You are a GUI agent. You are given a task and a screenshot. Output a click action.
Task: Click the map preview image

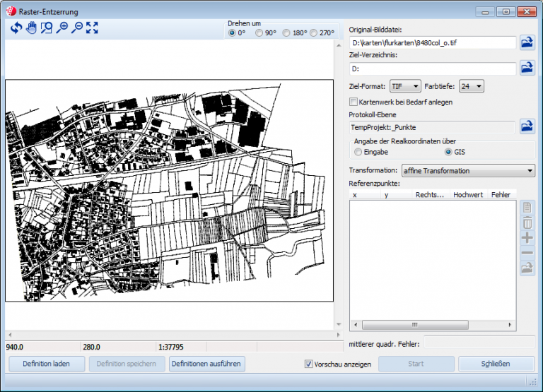(170, 191)
